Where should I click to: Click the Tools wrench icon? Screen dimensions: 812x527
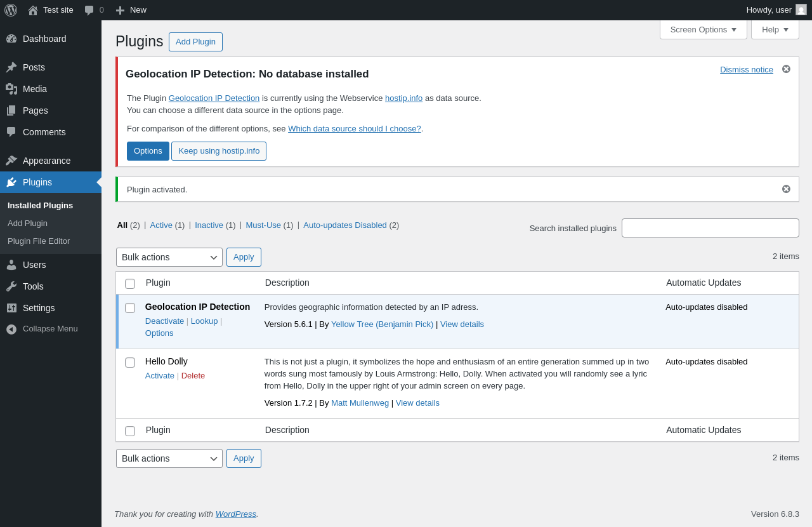coord(11,286)
